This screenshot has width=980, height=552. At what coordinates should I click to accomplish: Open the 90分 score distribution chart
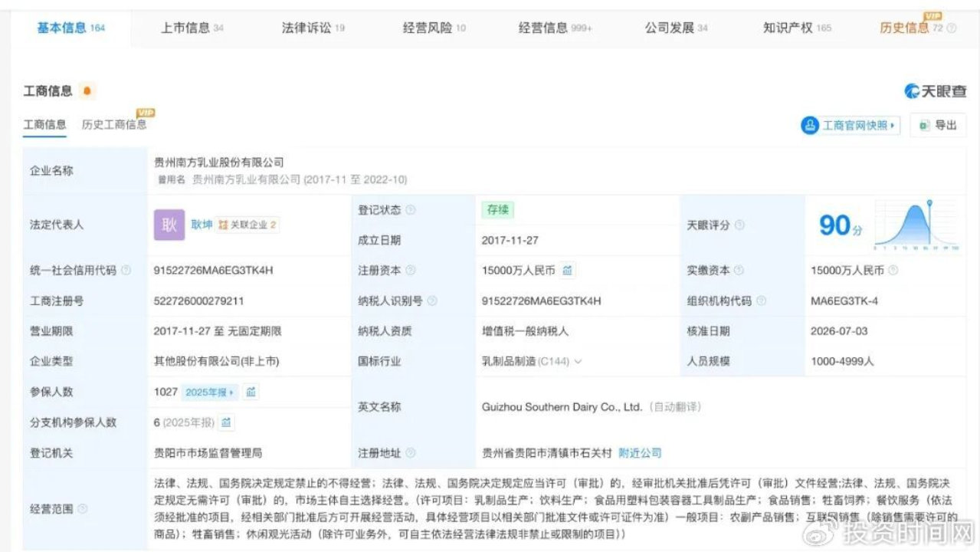(x=916, y=226)
